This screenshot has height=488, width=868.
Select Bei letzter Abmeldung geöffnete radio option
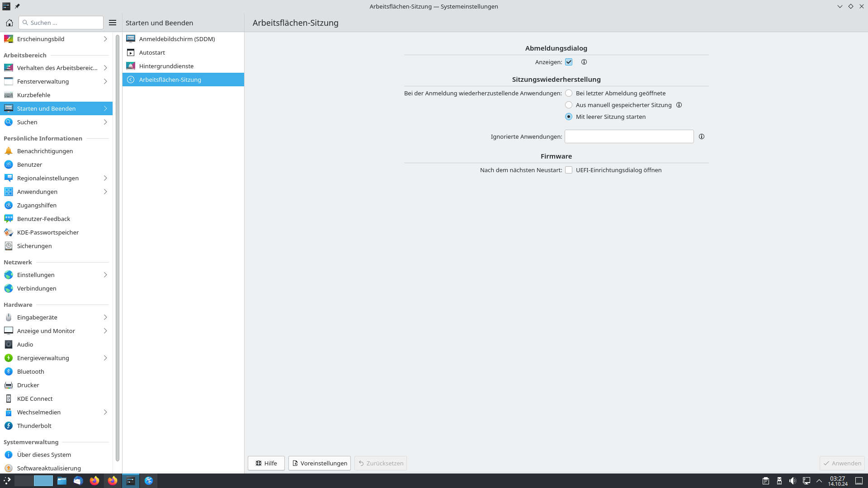[x=569, y=93]
